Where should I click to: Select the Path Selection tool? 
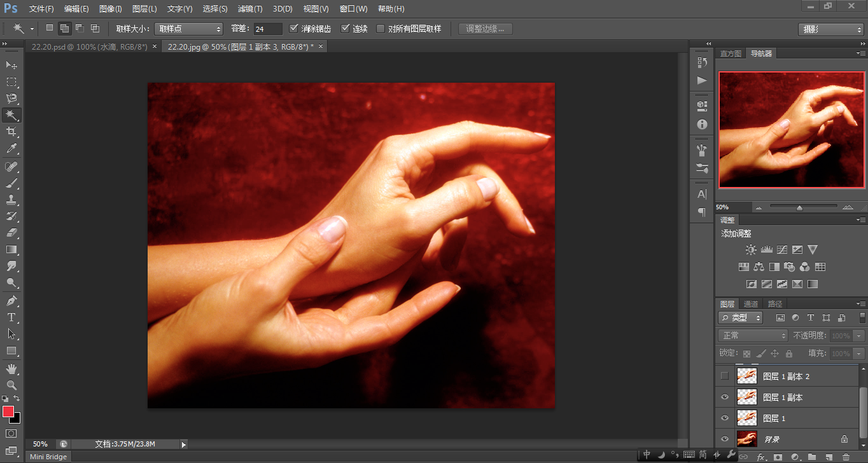[x=11, y=333]
